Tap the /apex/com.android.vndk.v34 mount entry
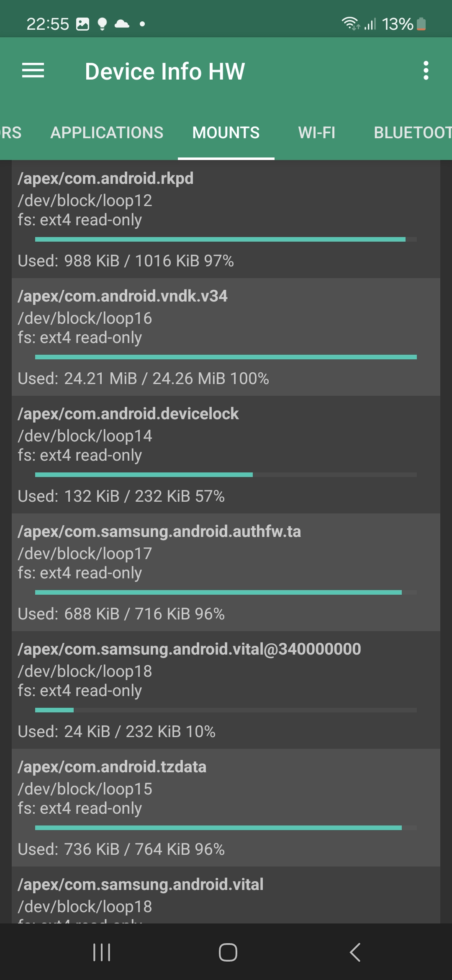 226,337
